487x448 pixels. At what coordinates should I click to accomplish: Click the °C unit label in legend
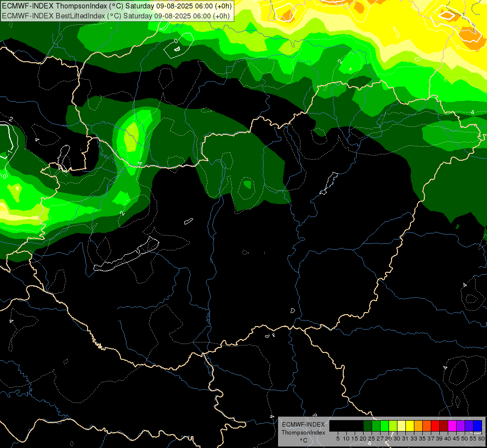[303, 440]
